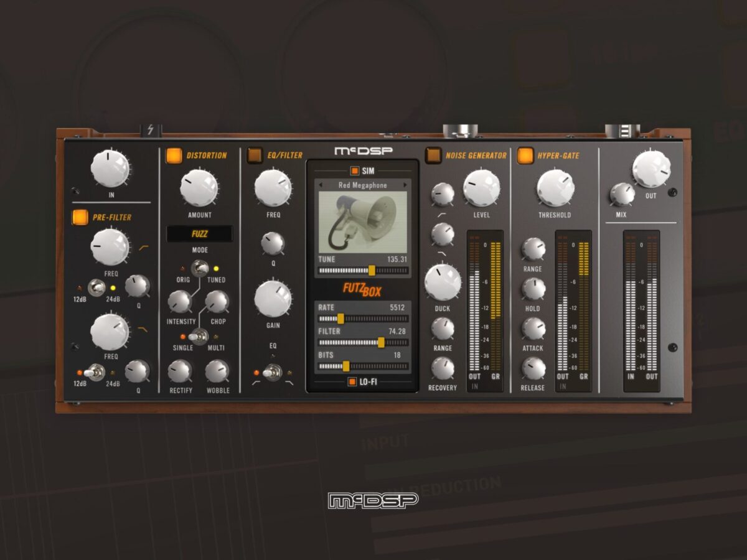Toggle the SIM enable checkbox
Viewport: 747px width, 560px height.
[x=354, y=170]
